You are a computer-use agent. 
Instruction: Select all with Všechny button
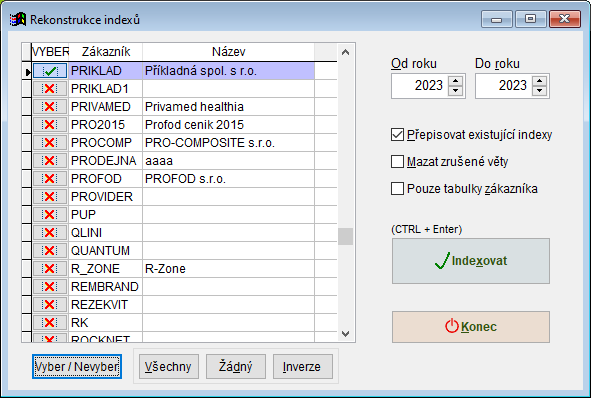coord(168,366)
